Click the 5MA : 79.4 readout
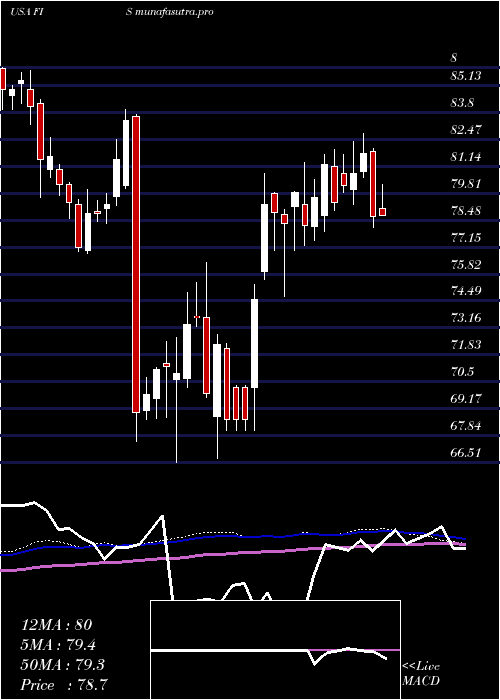Screen dimensions: 500x700 click(58, 645)
